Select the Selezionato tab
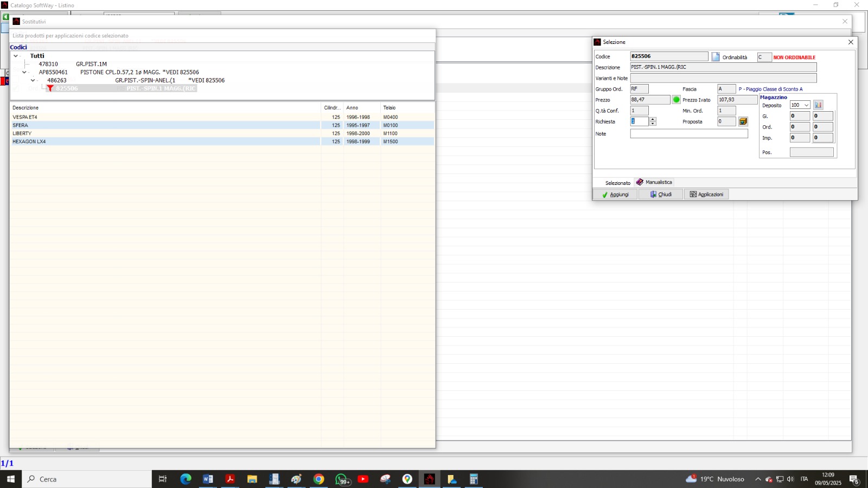 pos(617,183)
